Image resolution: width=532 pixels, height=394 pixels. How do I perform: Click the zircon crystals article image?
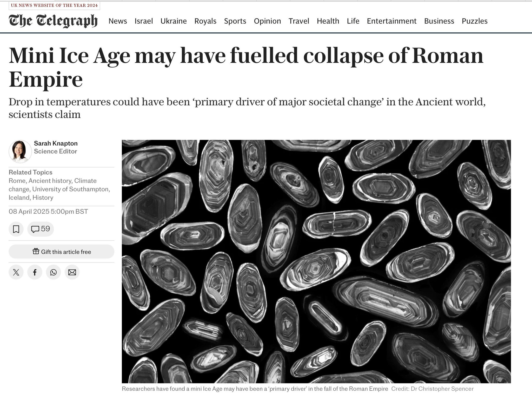316,261
